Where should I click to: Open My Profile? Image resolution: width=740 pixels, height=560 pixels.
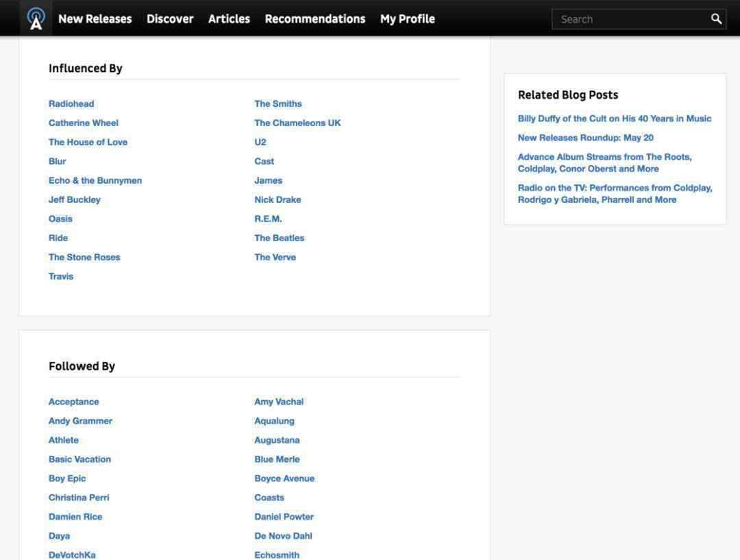[407, 19]
